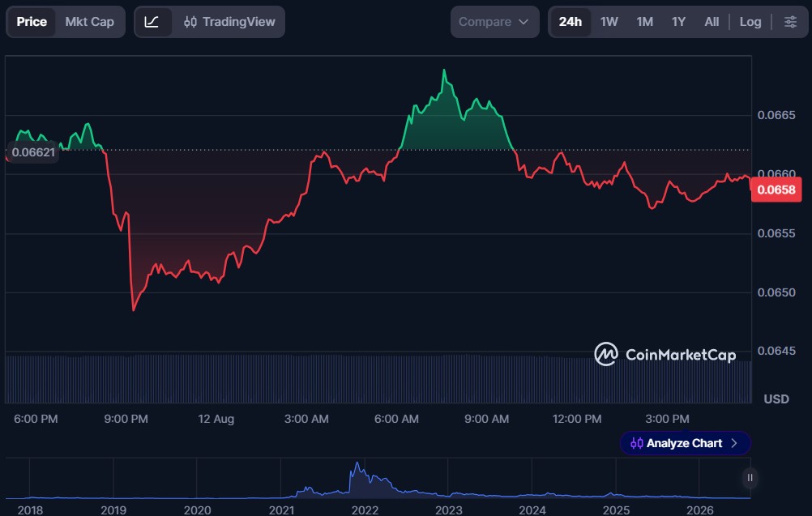Select the All time range

click(x=712, y=22)
